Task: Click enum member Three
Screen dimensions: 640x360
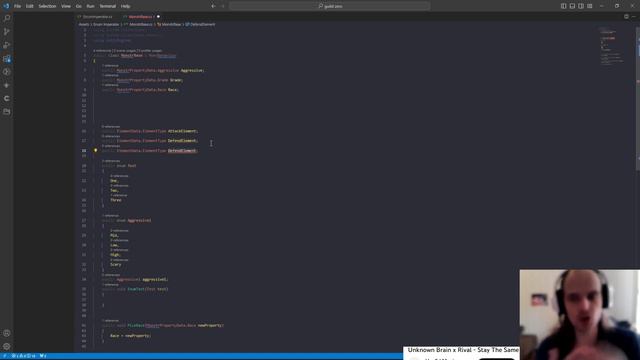Action: pyautogui.click(x=116, y=200)
